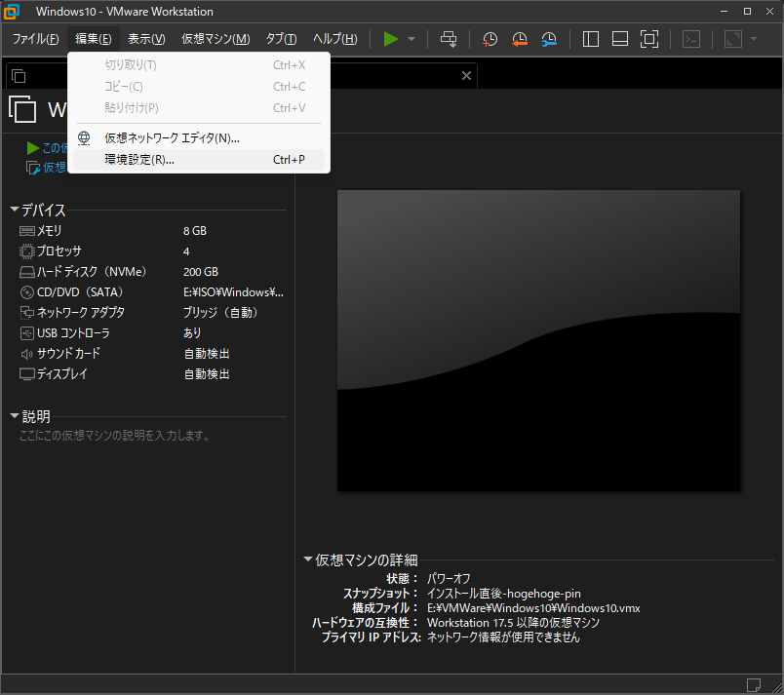
Task: Click the config file path E:¥VMWare¥Windows10¥Windows10.vmx
Action: tap(533, 608)
